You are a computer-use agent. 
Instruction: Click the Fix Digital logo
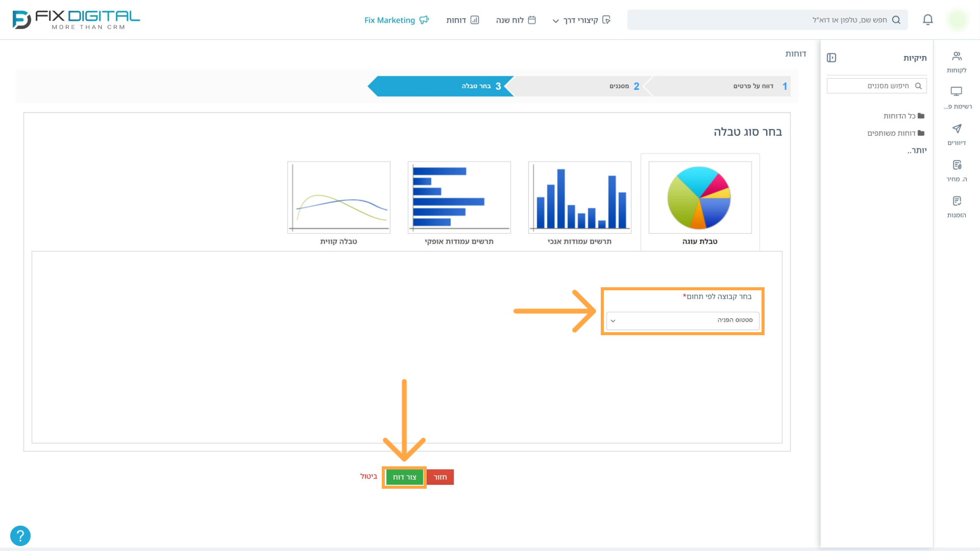pyautogui.click(x=76, y=20)
